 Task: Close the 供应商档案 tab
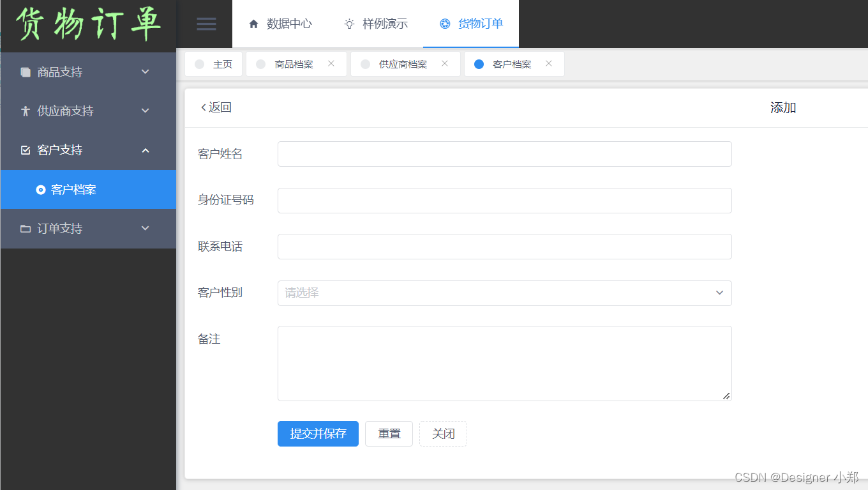point(445,63)
